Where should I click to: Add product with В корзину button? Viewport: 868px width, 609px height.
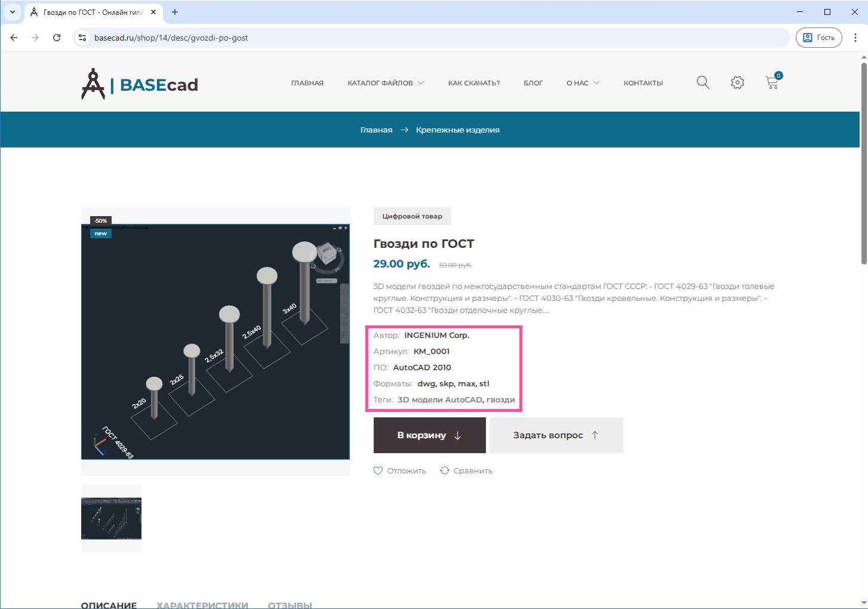429,435
